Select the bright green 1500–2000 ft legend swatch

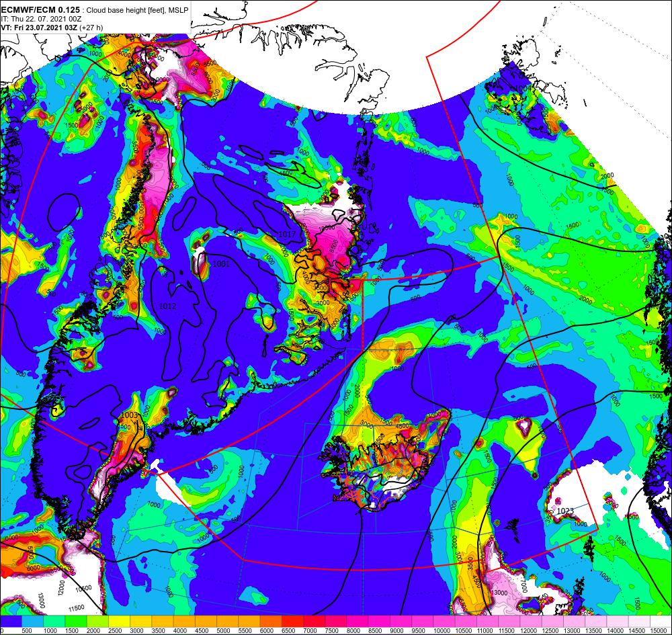[76, 622]
